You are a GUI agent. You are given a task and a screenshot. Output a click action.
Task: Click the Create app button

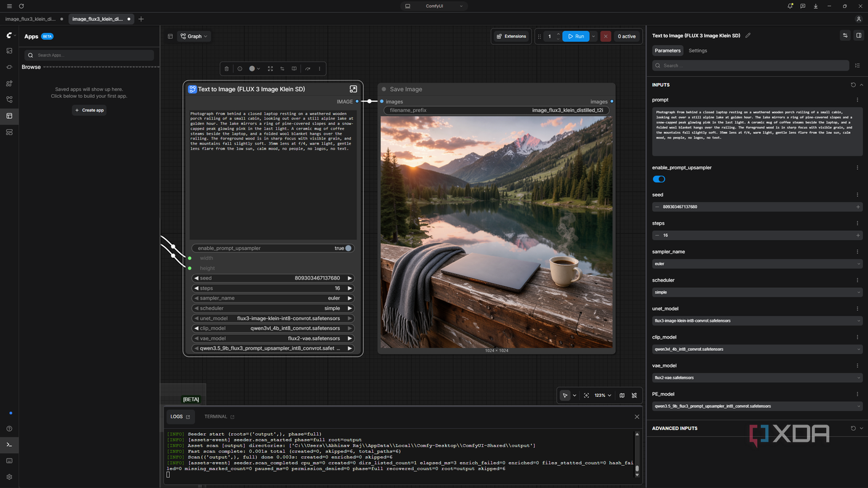(89, 110)
